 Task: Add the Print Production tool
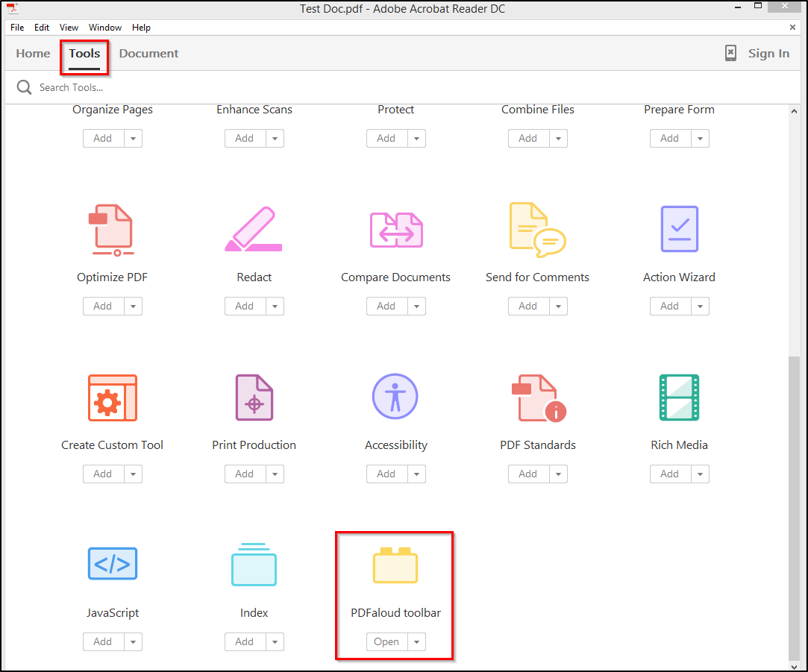pyautogui.click(x=245, y=474)
